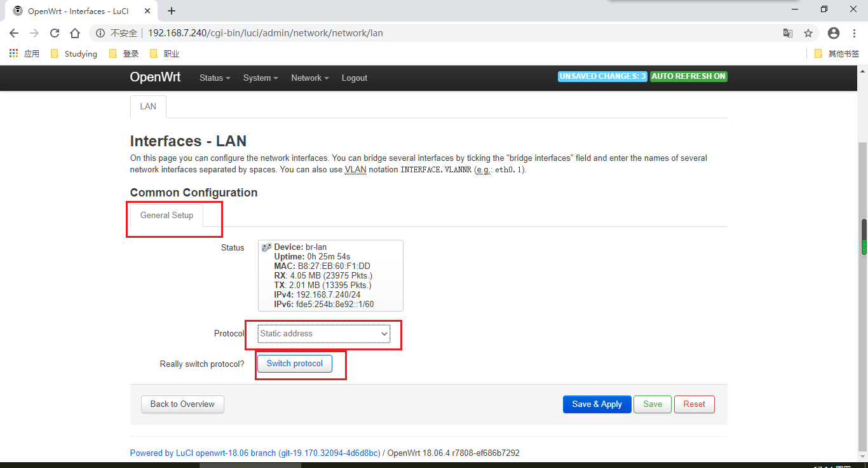Select the LAN tab
868x468 pixels.
[x=148, y=106]
